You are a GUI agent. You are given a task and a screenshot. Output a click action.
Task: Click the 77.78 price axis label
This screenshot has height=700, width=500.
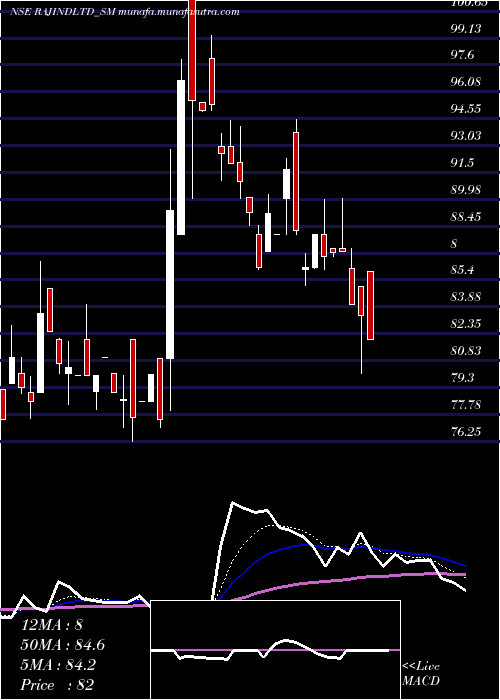466,405
